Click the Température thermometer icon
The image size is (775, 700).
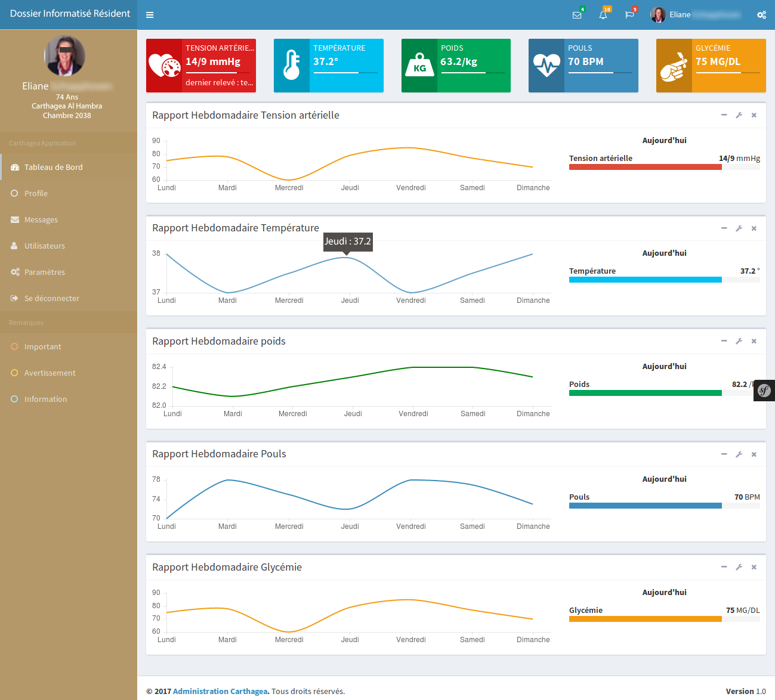[292, 66]
